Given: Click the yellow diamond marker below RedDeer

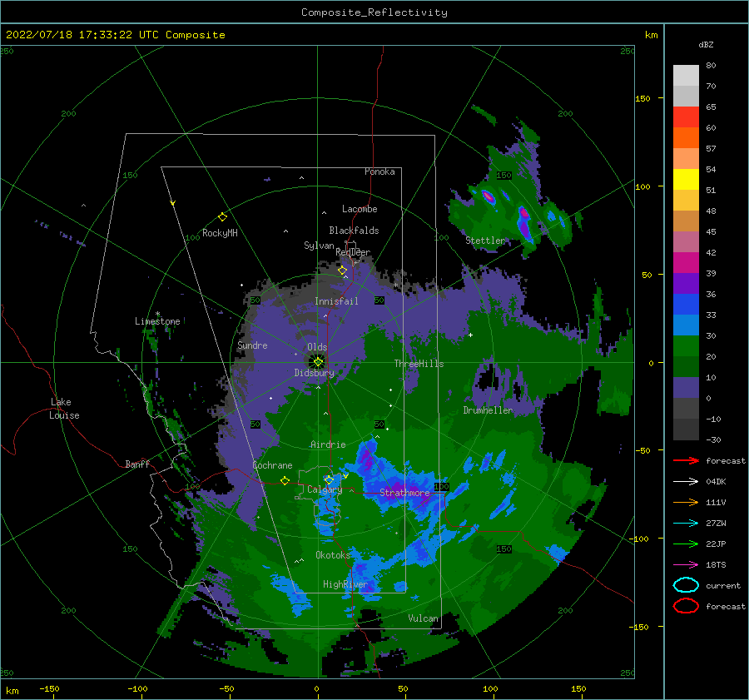Looking at the screenshot, I should (343, 271).
